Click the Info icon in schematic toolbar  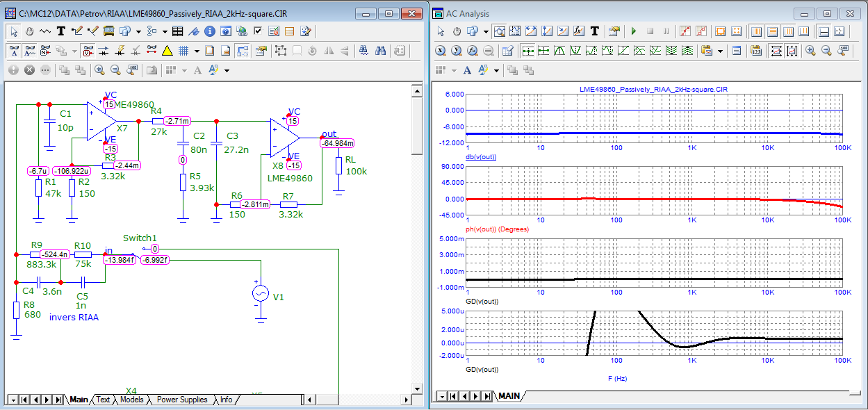click(209, 31)
